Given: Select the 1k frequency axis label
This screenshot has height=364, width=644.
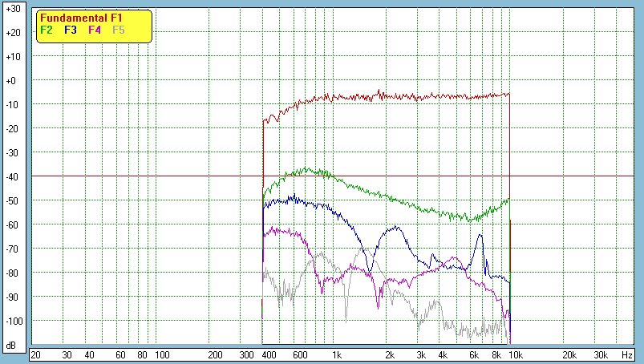Looking at the screenshot, I should click(337, 354).
